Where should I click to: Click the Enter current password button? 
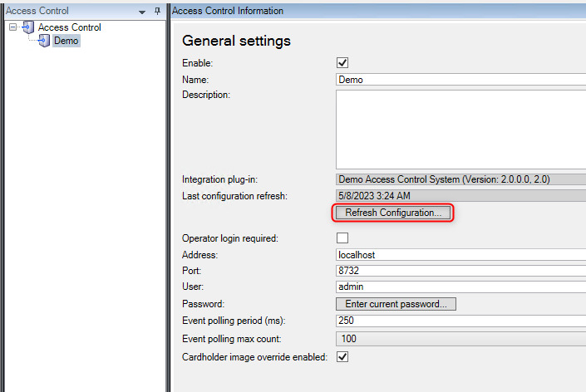tap(396, 304)
